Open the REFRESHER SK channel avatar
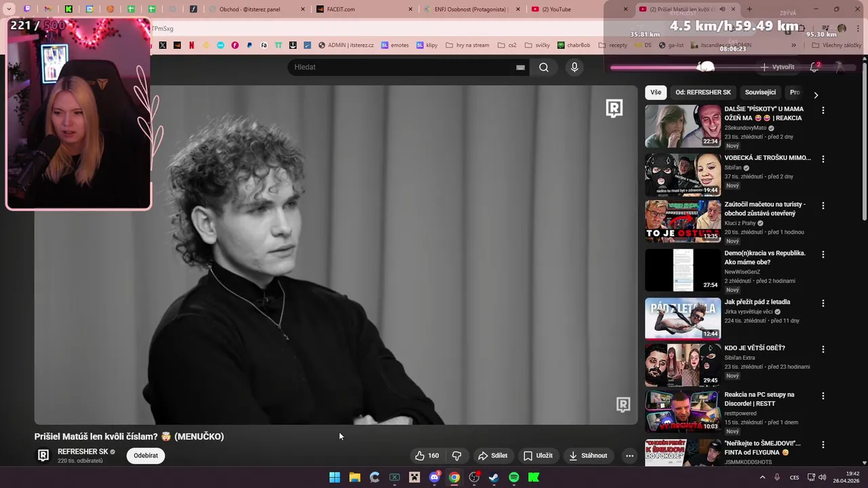 43,455
